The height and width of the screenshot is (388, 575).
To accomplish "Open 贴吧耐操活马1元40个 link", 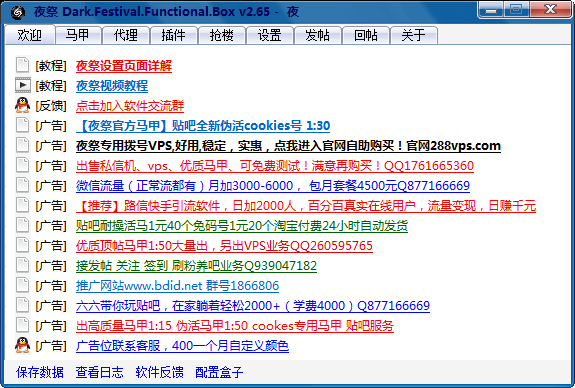I will [242, 226].
